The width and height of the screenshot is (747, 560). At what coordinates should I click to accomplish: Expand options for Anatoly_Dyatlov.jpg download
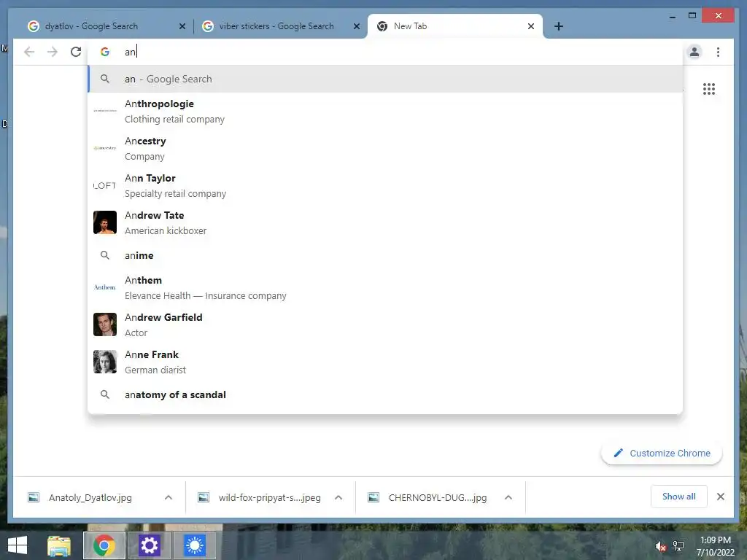point(169,497)
